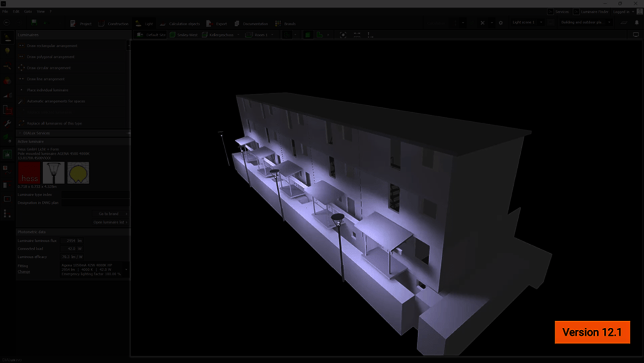Open the wrench tool in left sidebar

pos(7,123)
